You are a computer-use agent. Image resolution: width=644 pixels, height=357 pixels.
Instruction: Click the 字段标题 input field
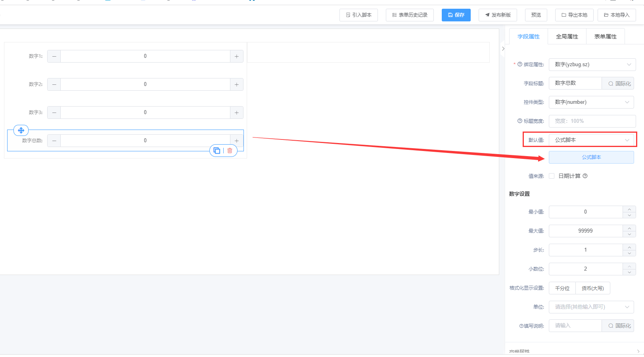[x=575, y=83]
